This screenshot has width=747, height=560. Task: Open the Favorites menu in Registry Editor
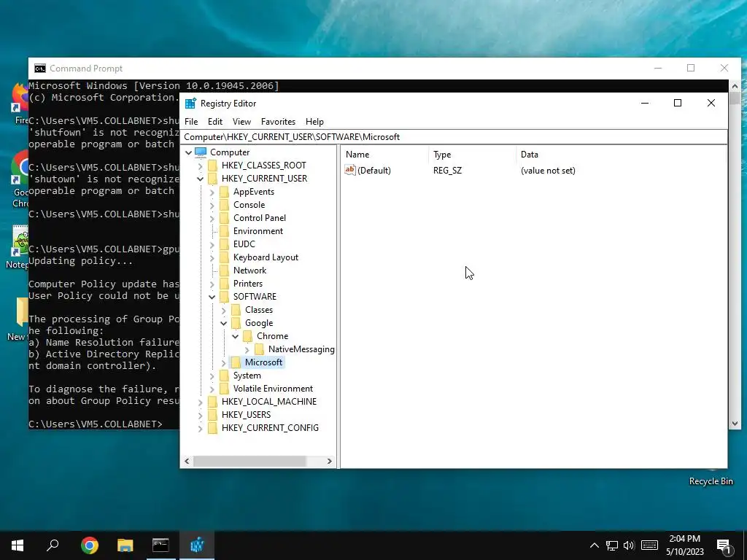point(278,122)
